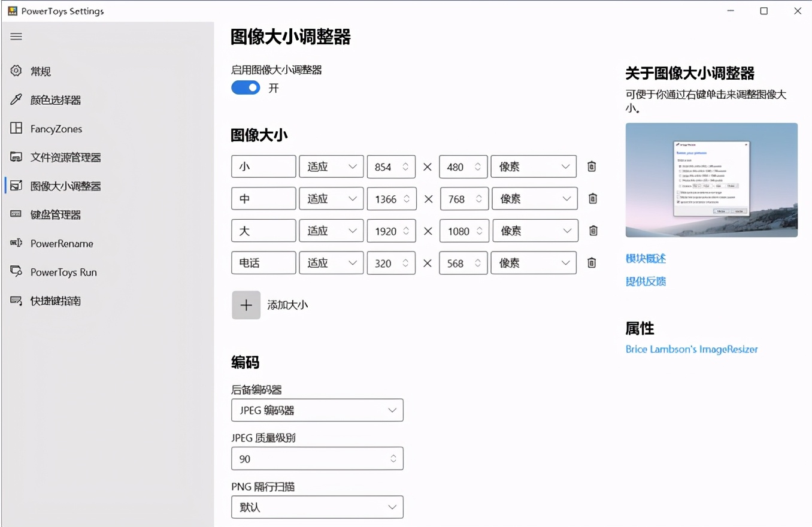812x527 pixels.
Task: Open the PNG 隔行扫描 默认 dropdown
Action: click(317, 507)
